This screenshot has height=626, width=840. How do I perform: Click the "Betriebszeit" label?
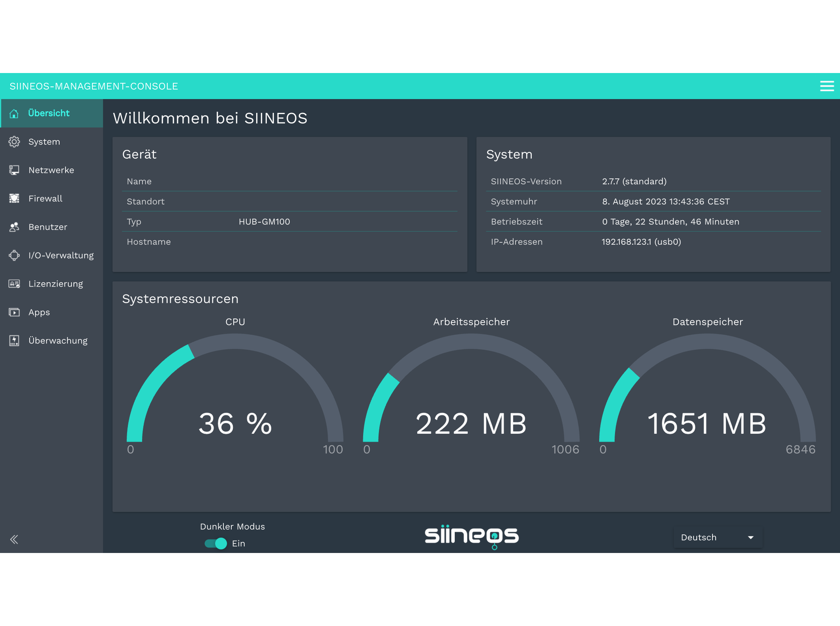[517, 222]
